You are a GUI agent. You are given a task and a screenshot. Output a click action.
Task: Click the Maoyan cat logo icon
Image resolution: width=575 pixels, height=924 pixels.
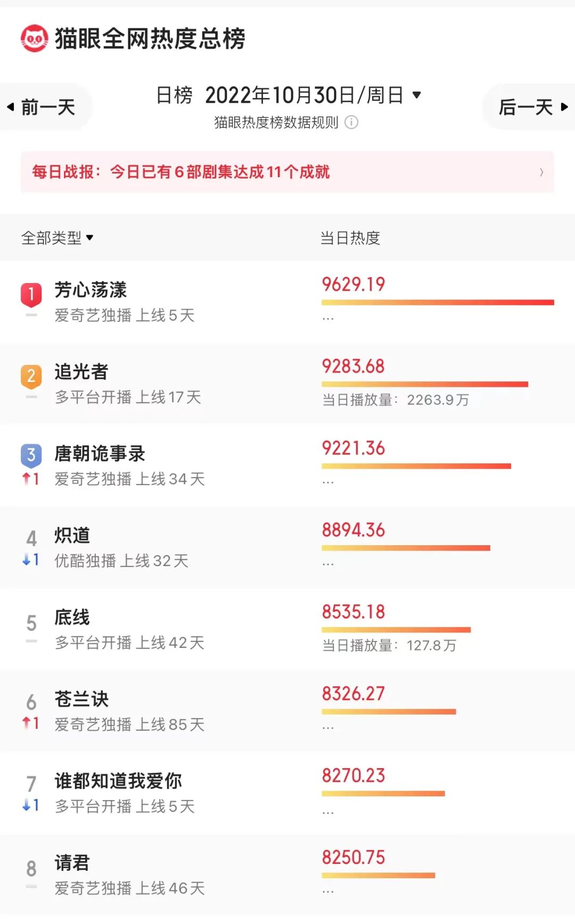tap(34, 38)
